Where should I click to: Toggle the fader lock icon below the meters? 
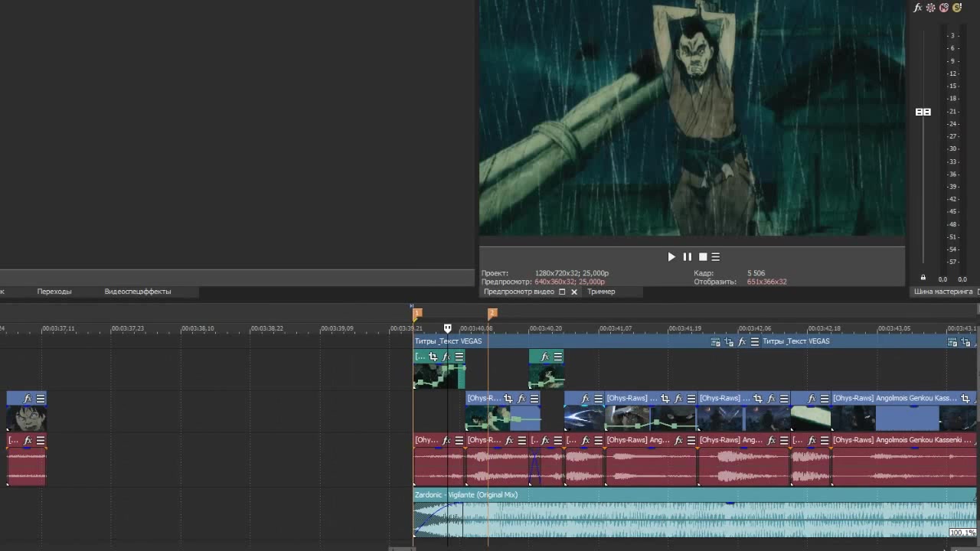[923, 278]
